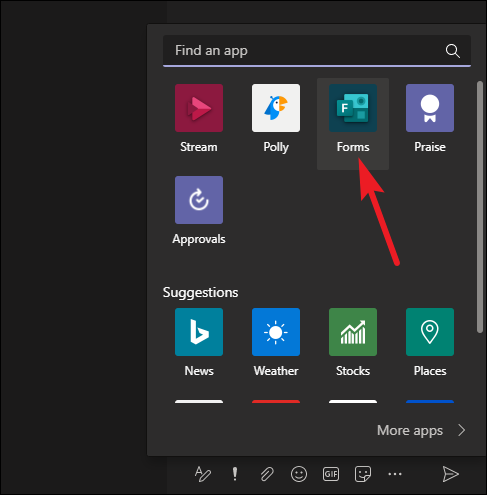The width and height of the screenshot is (487, 495).
Task: Open the Stocks app
Action: point(353,343)
